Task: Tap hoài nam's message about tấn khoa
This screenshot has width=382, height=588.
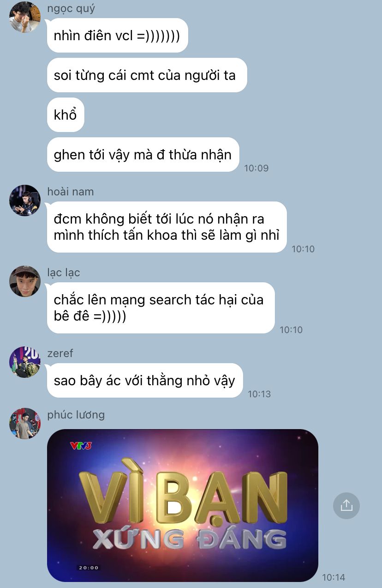Action: (x=167, y=227)
